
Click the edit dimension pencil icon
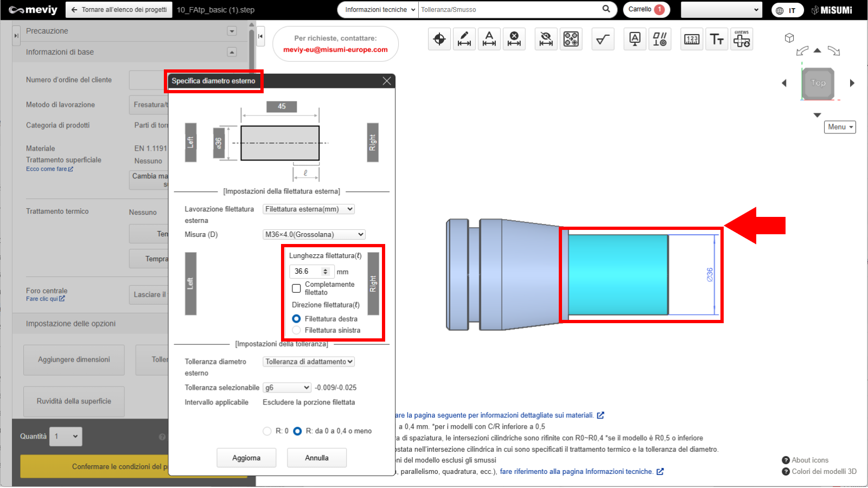point(464,39)
